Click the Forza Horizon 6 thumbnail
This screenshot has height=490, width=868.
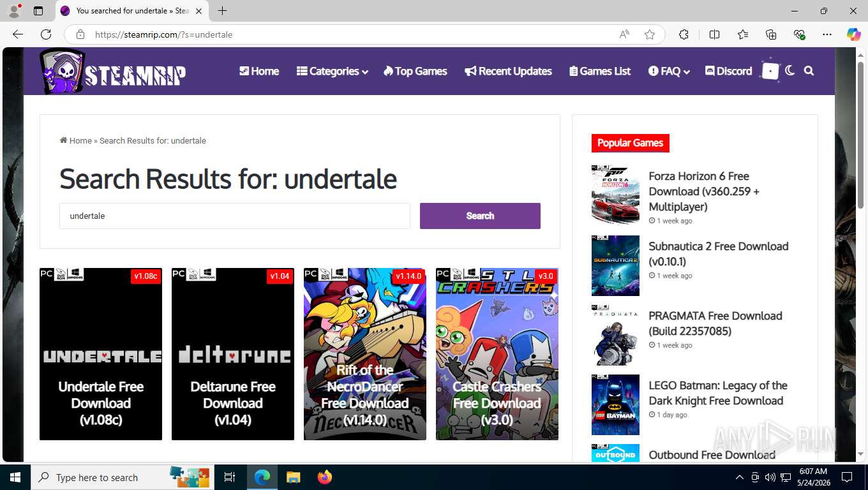(615, 195)
